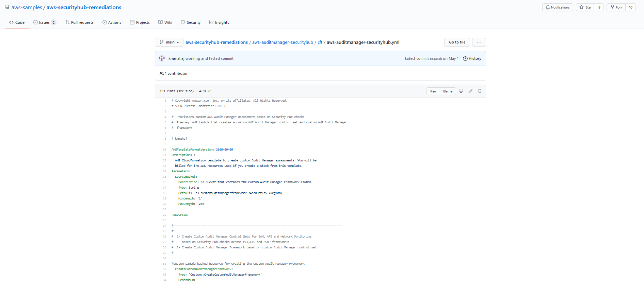Click the 'SourceBucket:' line in code
The width and height of the screenshot is (644, 281).
[186, 177]
